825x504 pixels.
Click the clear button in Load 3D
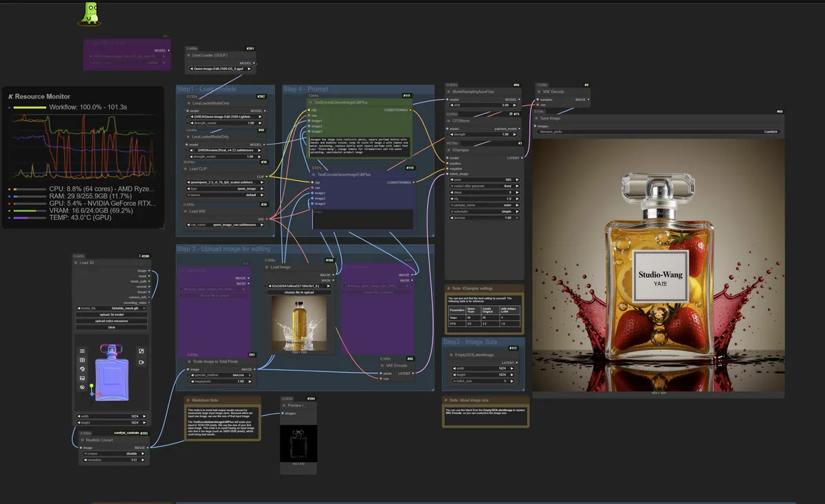point(112,327)
